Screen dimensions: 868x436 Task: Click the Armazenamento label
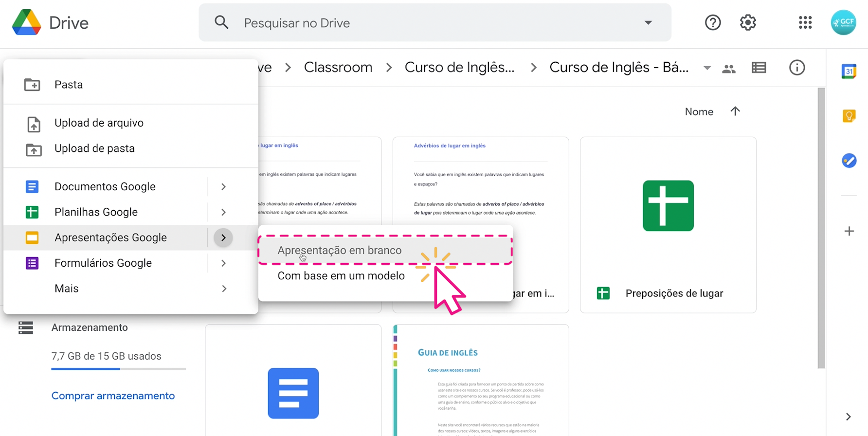pos(90,327)
